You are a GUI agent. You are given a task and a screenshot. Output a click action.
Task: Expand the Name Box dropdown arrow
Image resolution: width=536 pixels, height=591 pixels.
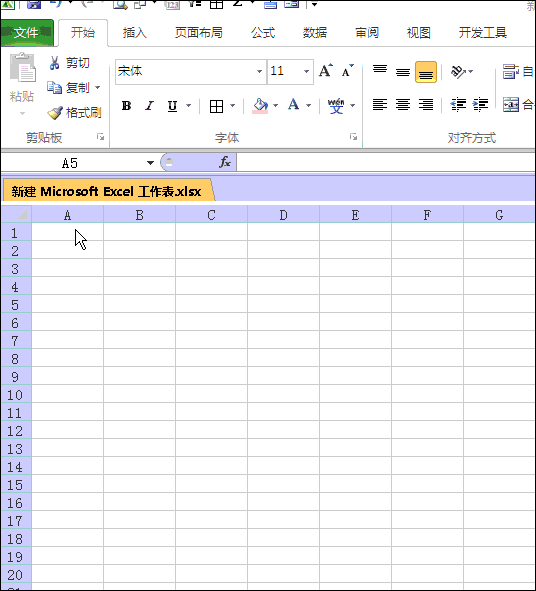(150, 163)
